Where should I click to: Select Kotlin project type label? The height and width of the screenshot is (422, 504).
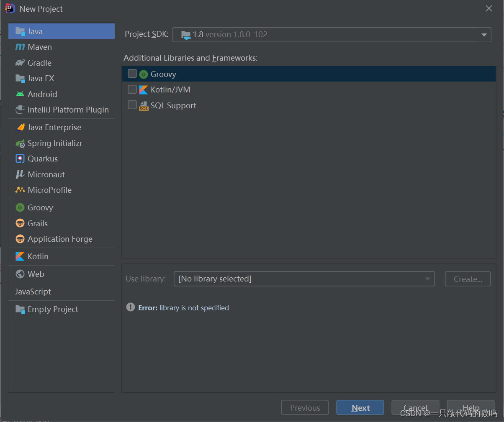click(x=38, y=256)
